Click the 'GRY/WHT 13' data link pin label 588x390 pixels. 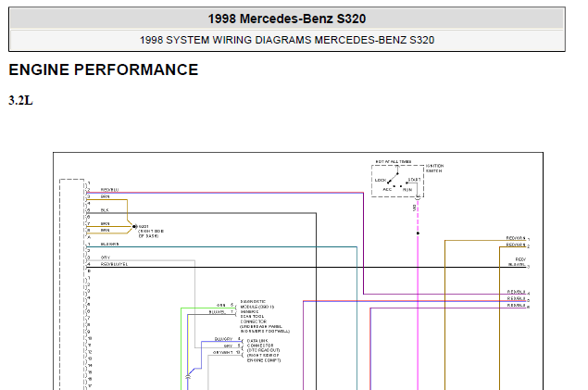[x=227, y=353]
